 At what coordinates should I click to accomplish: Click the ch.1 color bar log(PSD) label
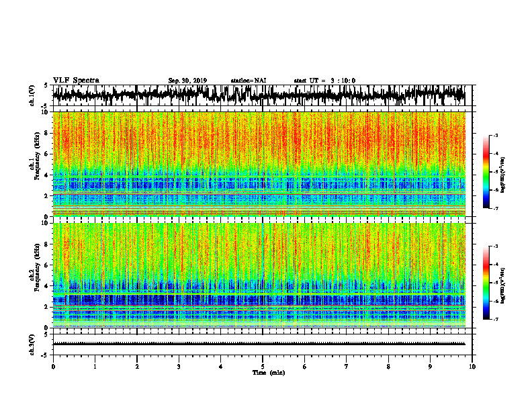point(502,175)
